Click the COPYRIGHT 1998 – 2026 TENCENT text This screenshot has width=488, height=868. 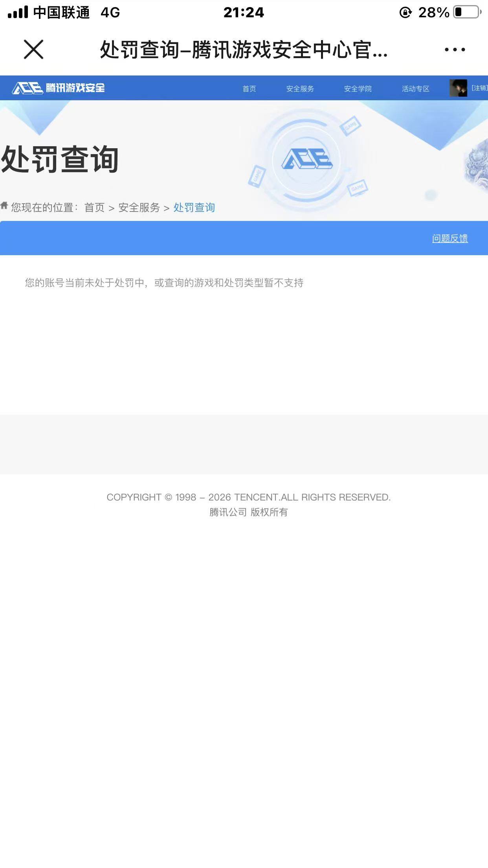click(249, 497)
